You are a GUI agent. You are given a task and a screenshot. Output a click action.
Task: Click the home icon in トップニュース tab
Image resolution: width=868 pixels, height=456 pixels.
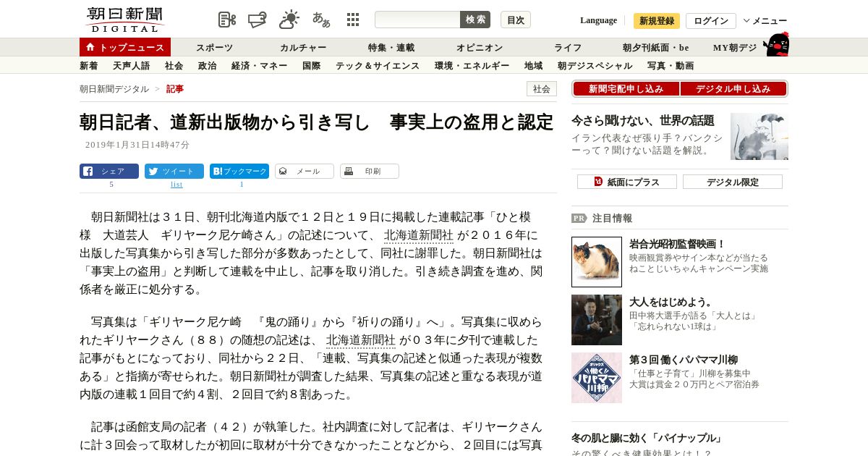click(90, 47)
